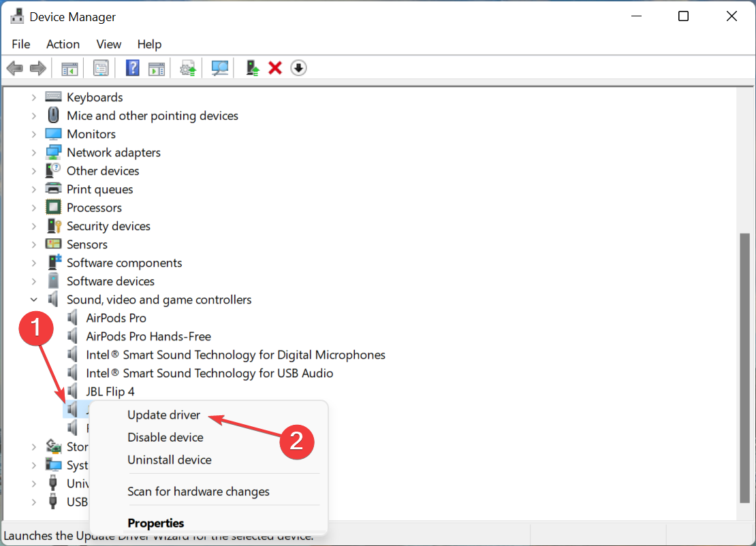This screenshot has width=756, height=546.
Task: Click the puzzle icon beside Software components
Action: (x=54, y=262)
